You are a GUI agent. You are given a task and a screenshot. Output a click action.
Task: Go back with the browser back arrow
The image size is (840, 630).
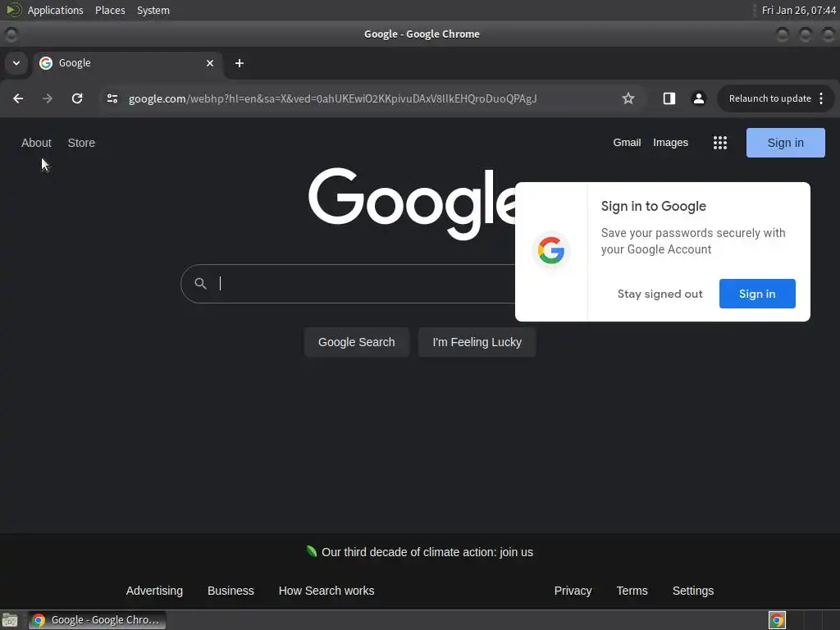click(x=18, y=98)
